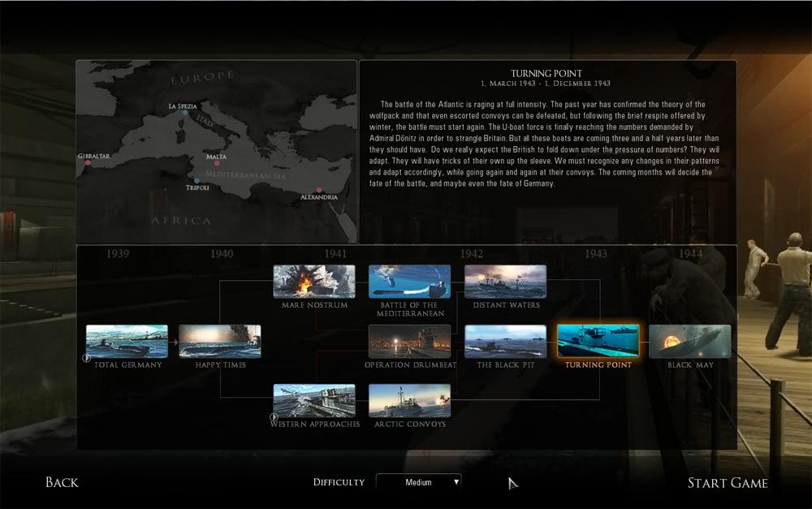The width and height of the screenshot is (812, 509).
Task: Click the Tripoli port marker
Action: (197, 181)
